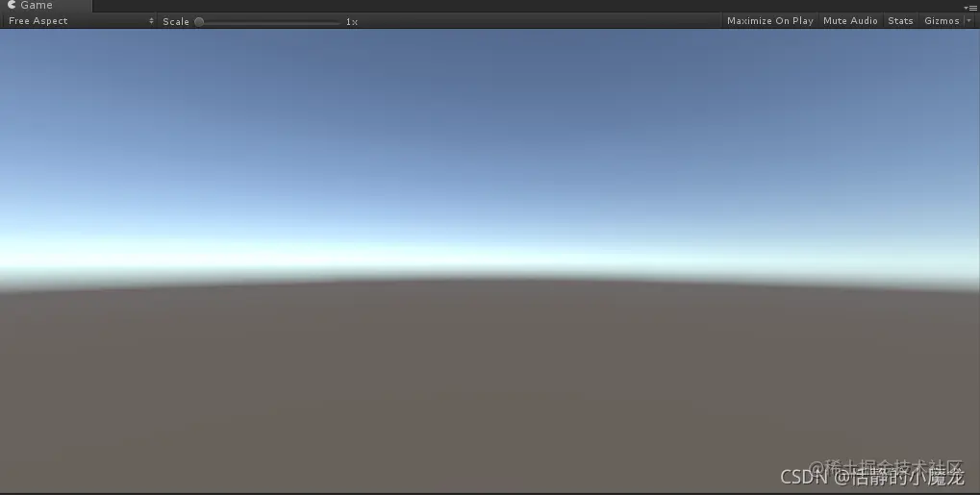Open the Game panel context menu icon
Screen dimensions: 980x495
(x=970, y=8)
